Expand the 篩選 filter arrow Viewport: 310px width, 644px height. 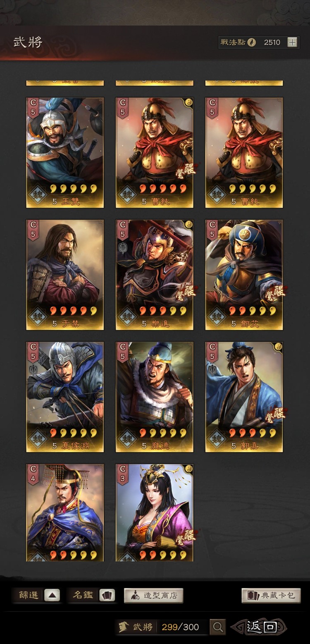(x=52, y=595)
